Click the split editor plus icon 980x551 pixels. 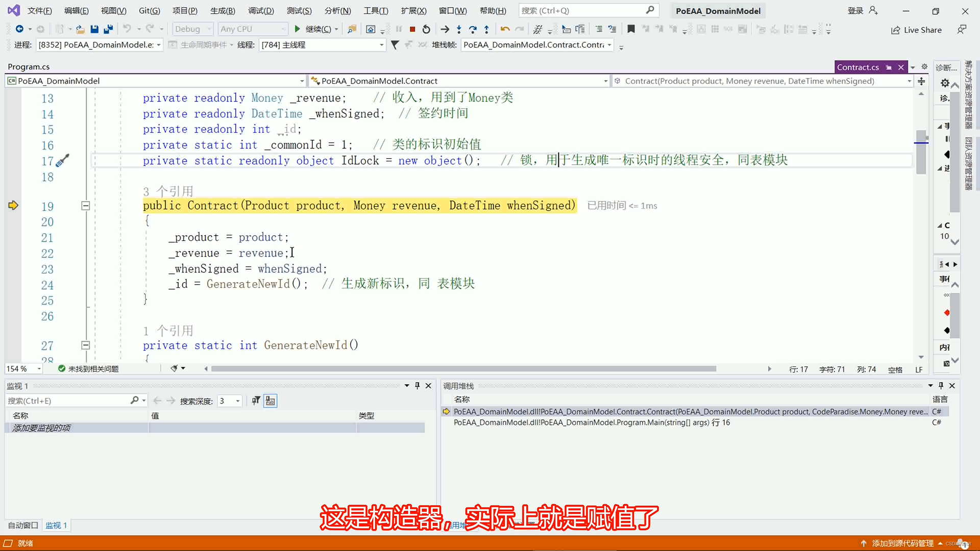921,81
